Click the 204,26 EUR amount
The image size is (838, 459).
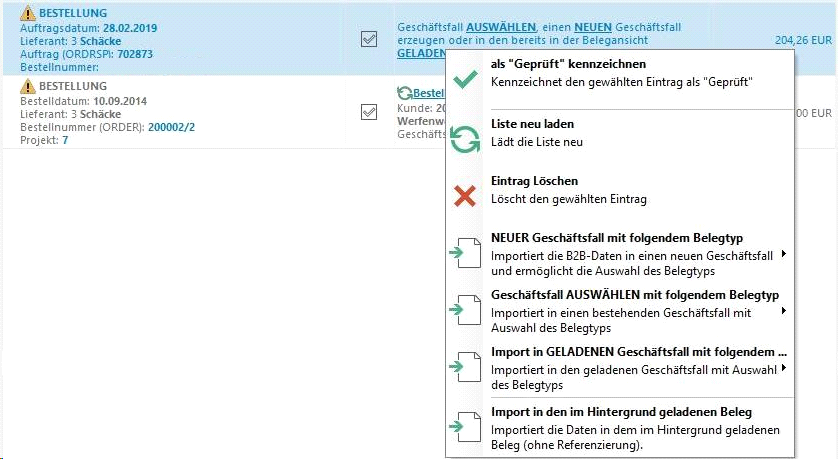pyautogui.click(x=803, y=41)
